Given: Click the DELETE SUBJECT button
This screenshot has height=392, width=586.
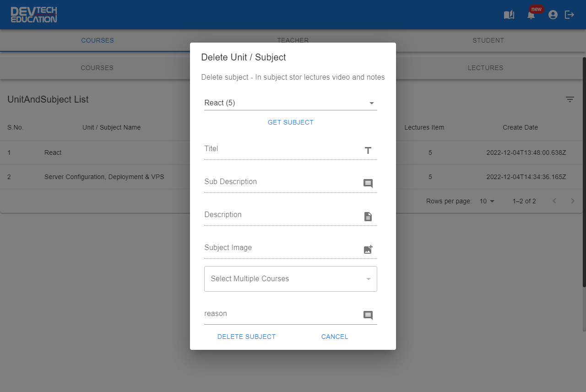Looking at the screenshot, I should pos(246,337).
